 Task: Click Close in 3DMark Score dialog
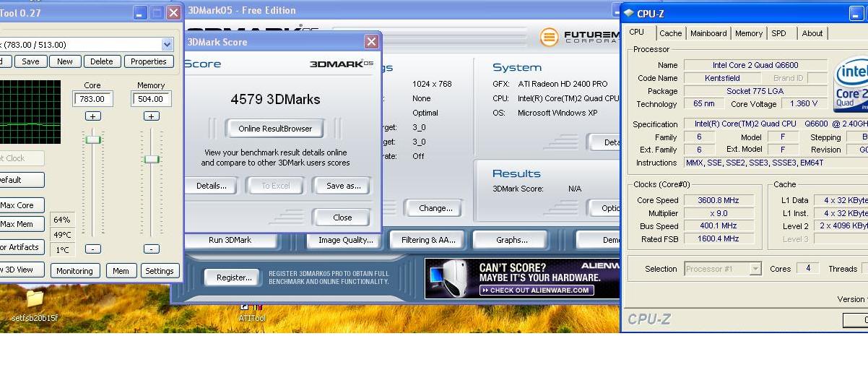pyautogui.click(x=342, y=218)
